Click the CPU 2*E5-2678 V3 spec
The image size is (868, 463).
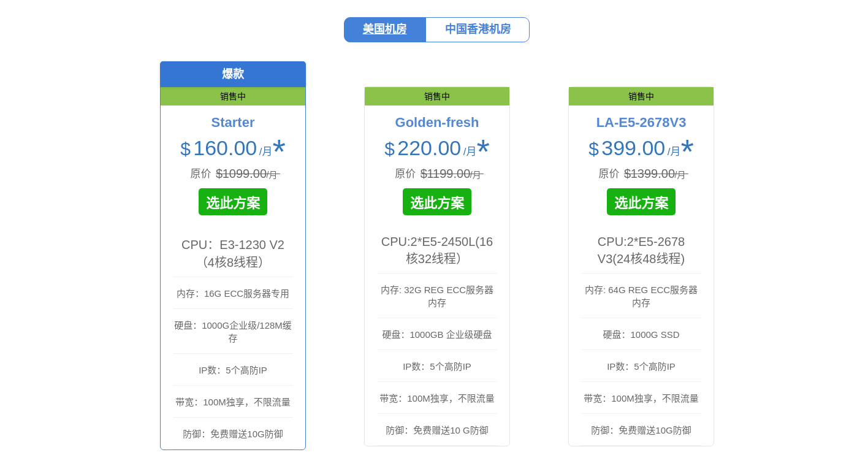(x=641, y=250)
